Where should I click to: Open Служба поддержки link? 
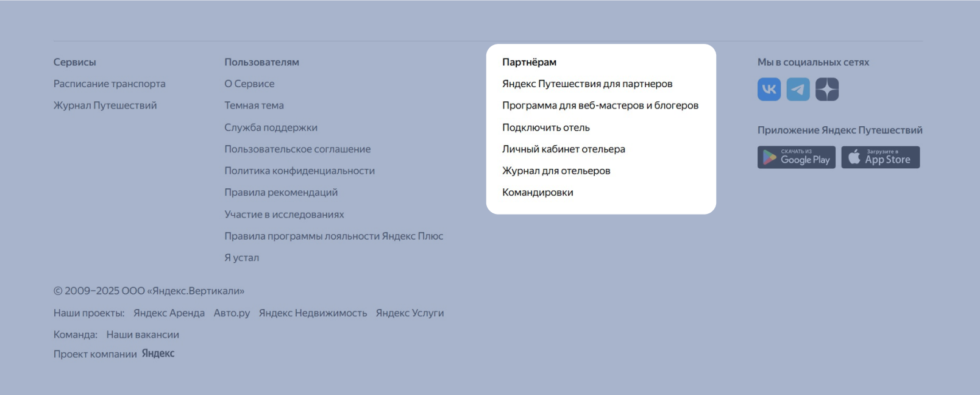271,127
